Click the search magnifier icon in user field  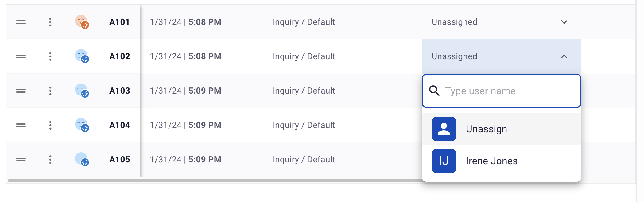(434, 91)
